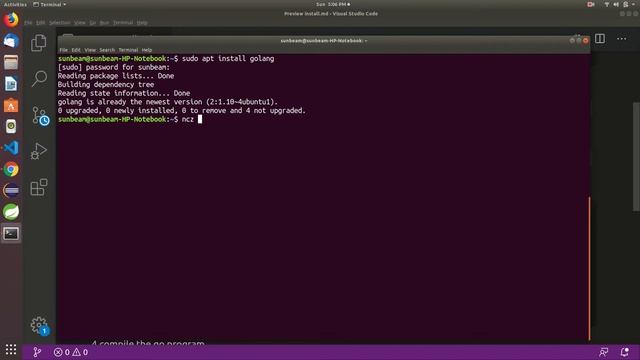Image resolution: width=640 pixels, height=360 pixels.
Task: Open the VS Code Search view
Action: point(39,78)
